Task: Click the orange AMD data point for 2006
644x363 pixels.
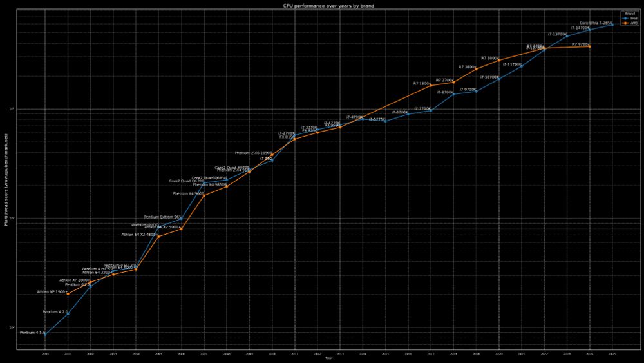Action: click(x=182, y=229)
